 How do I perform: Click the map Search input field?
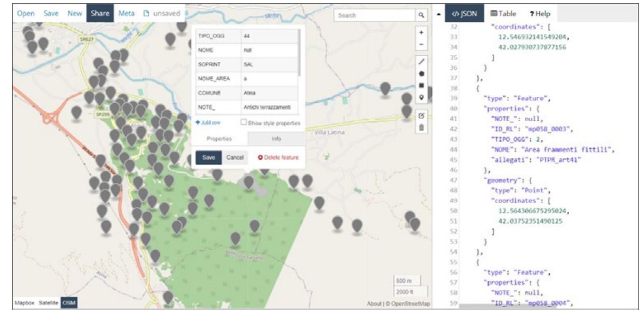pos(375,15)
